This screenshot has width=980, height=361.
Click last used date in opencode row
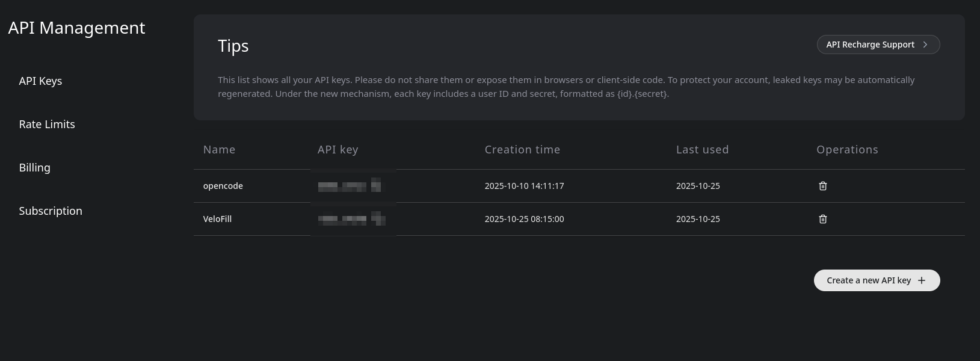click(698, 186)
